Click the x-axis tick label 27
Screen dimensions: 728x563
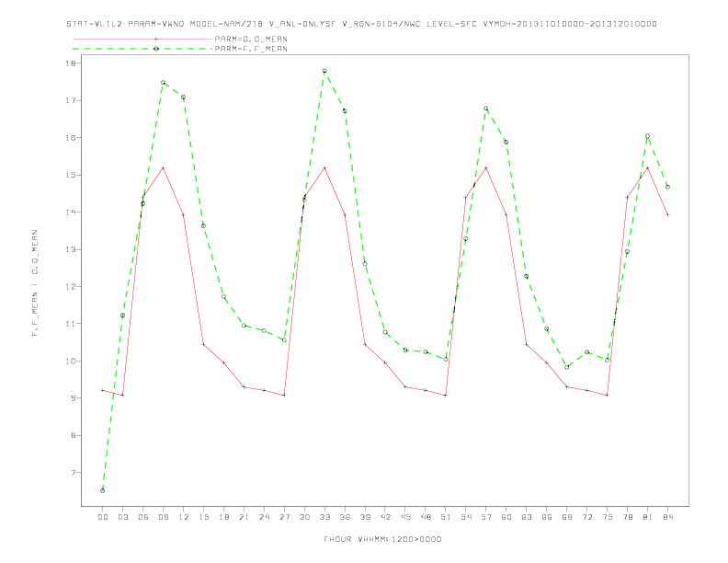284,517
